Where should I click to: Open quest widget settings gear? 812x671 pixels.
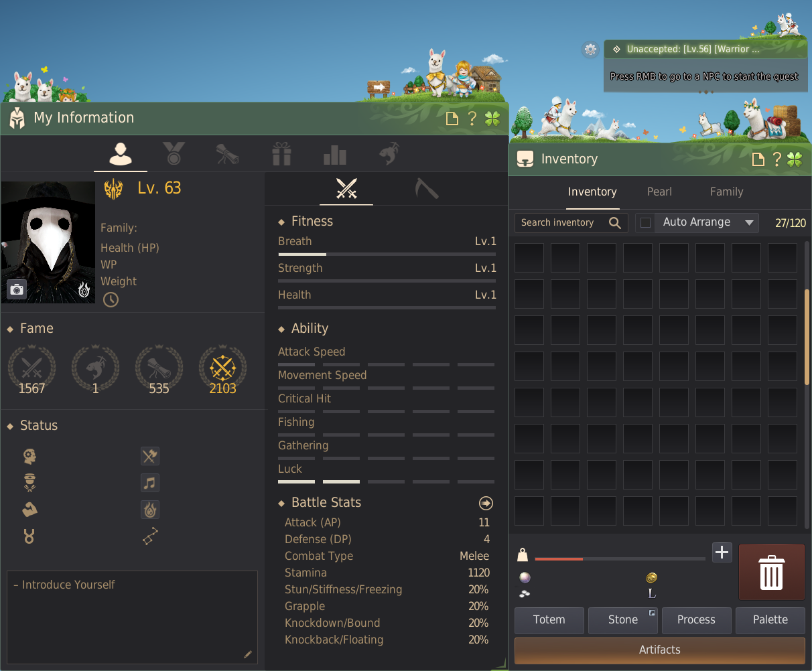[590, 50]
